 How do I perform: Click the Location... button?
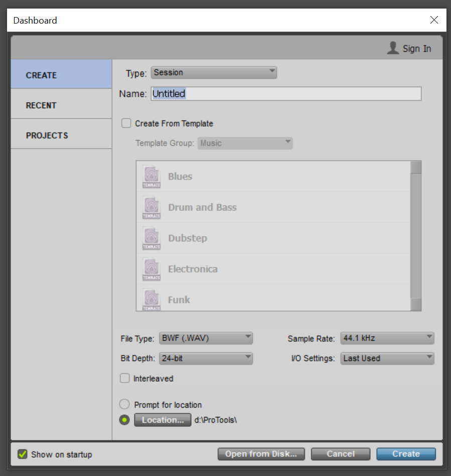pos(163,420)
